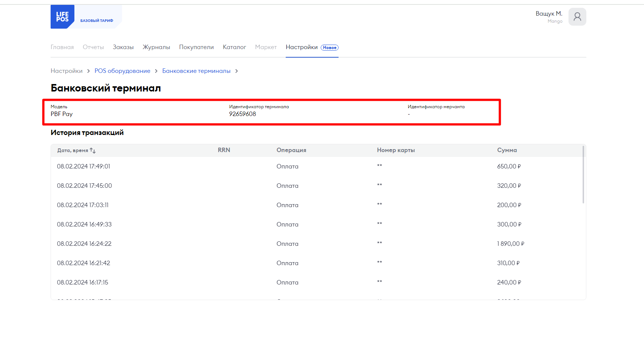Click chevron after POS оборудование breadcrumb

156,71
